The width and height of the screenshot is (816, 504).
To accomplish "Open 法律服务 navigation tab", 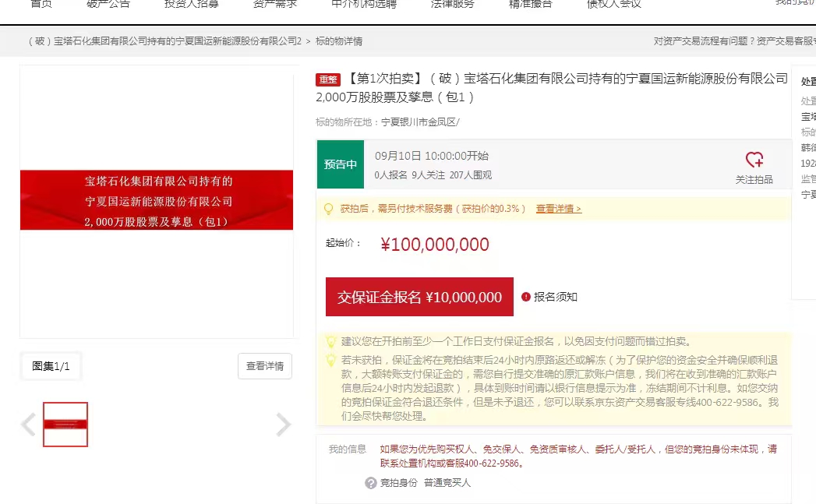I will point(453,4).
